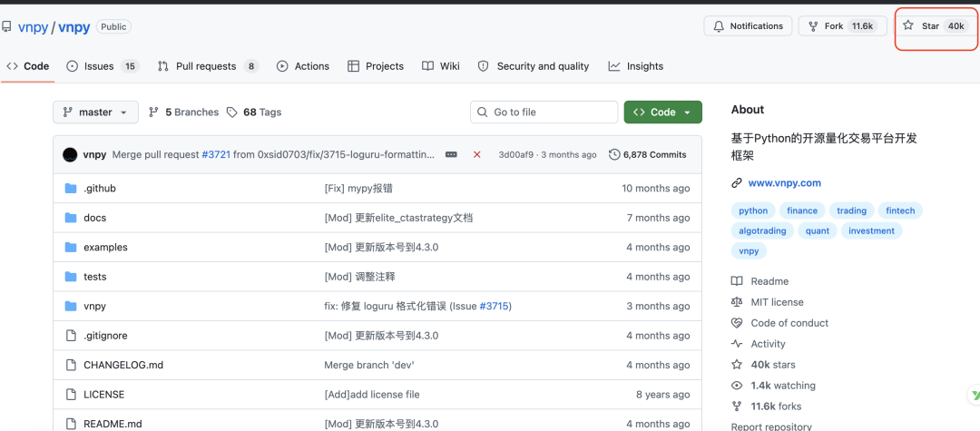View the 5 Branches link
The image size is (980, 431).
(183, 113)
